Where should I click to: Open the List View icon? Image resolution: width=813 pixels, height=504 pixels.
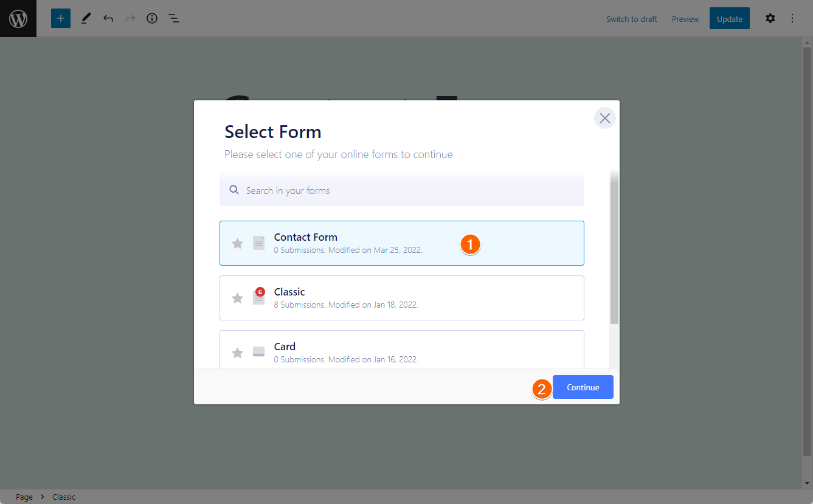(x=174, y=18)
